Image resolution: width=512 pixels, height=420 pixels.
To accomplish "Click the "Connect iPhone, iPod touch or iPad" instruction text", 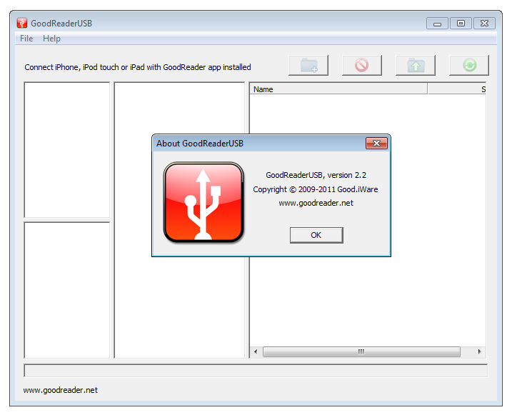I will tap(138, 67).
